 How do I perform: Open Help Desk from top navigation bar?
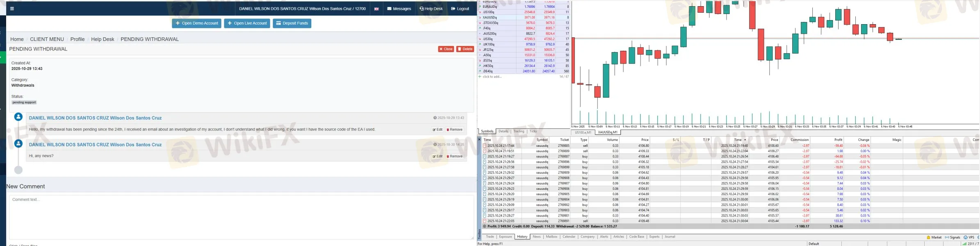click(x=431, y=9)
